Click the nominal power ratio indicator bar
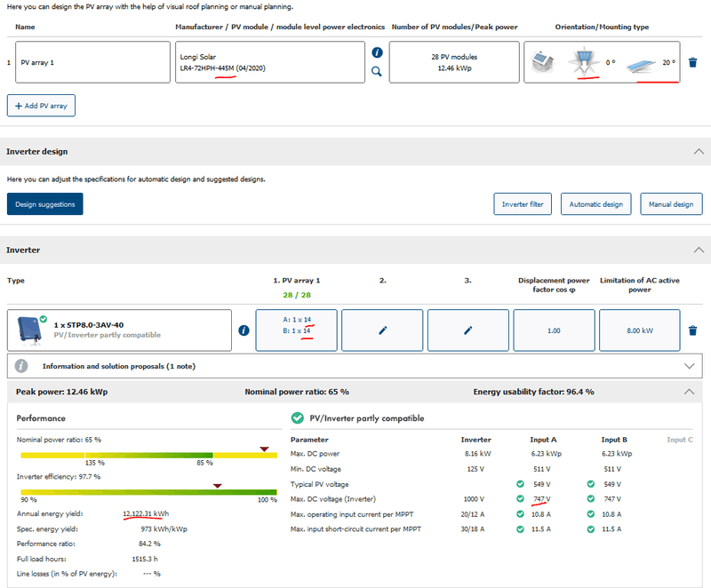 pos(144,455)
